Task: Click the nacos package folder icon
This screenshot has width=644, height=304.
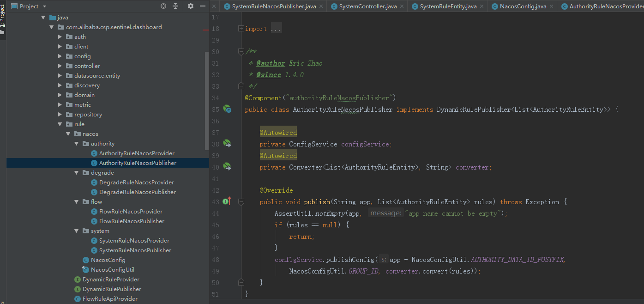Action: click(x=77, y=134)
